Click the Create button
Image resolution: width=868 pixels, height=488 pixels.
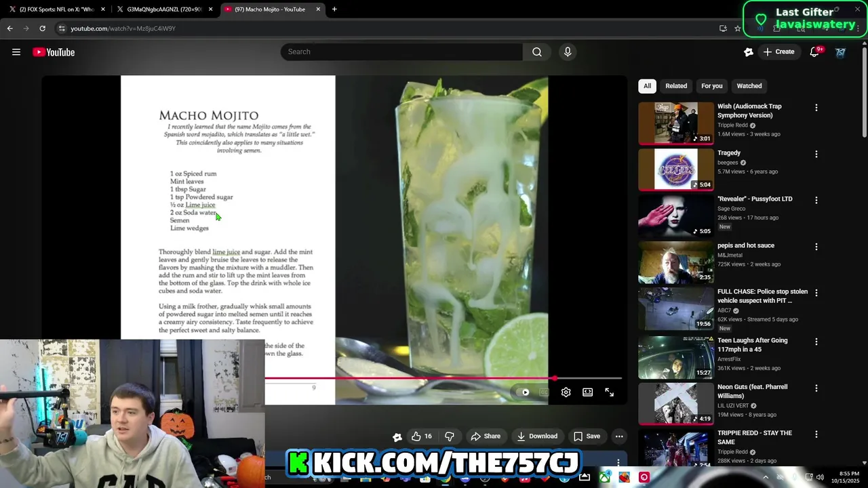point(778,52)
